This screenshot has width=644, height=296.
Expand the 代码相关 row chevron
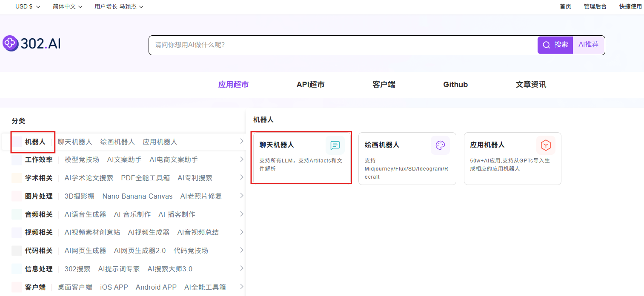[x=241, y=250]
